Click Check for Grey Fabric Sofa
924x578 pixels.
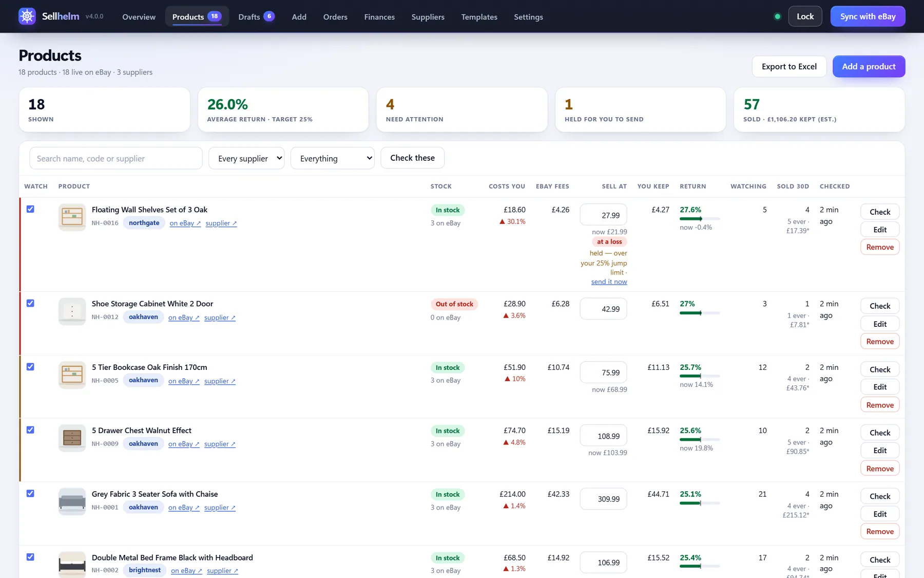(x=880, y=496)
